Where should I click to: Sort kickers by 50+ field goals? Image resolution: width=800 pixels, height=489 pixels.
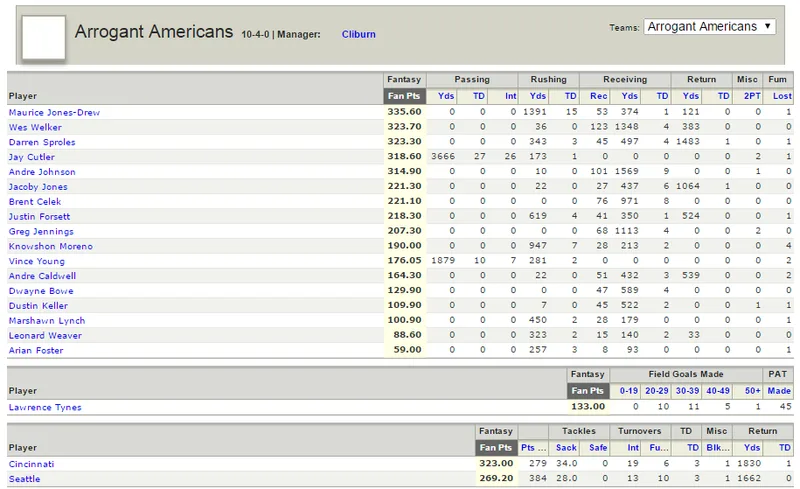click(x=753, y=390)
